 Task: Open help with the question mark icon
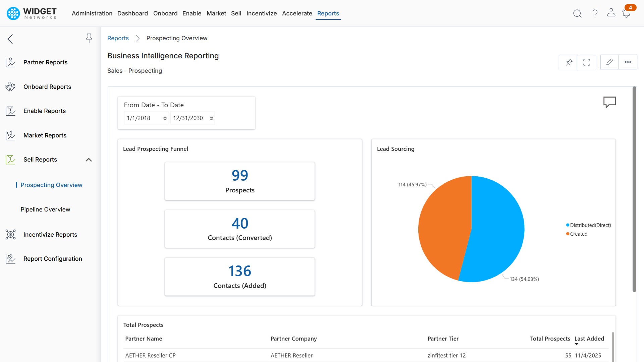tap(595, 13)
